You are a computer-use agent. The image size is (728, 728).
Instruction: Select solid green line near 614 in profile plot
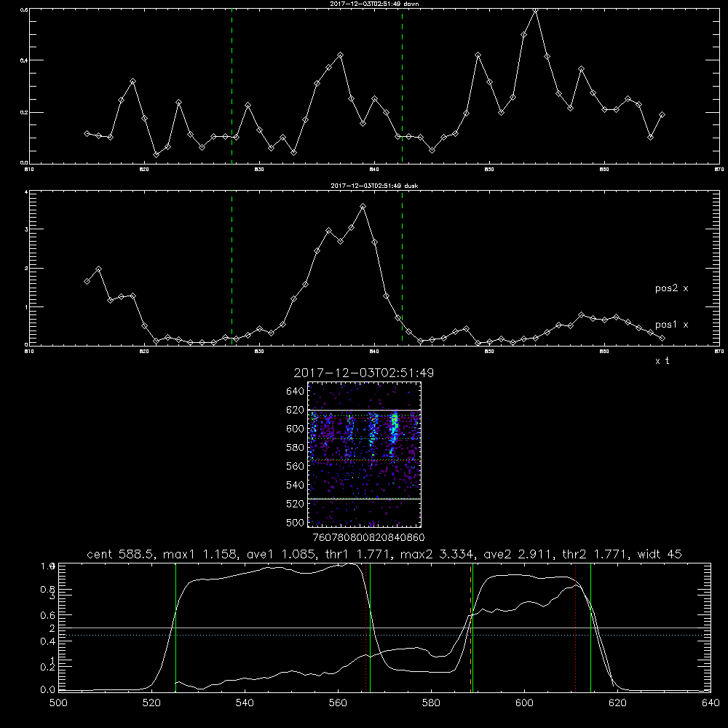(590, 628)
